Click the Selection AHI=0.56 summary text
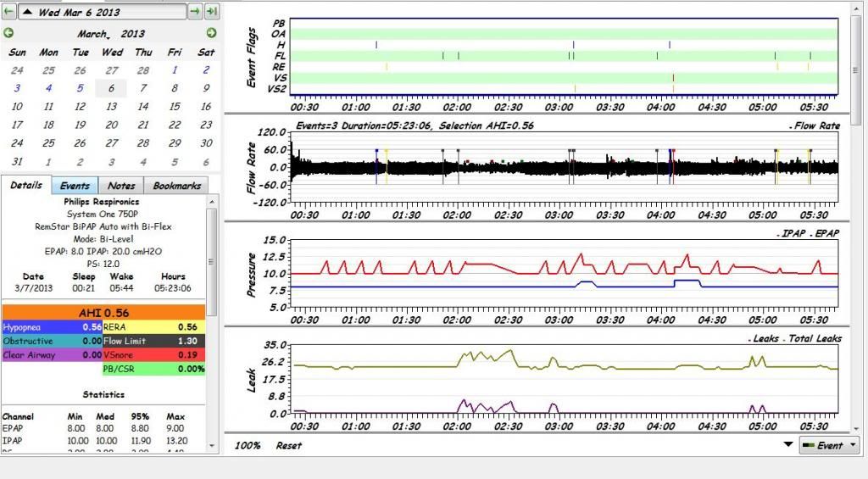The width and height of the screenshot is (868, 479). click(x=486, y=125)
